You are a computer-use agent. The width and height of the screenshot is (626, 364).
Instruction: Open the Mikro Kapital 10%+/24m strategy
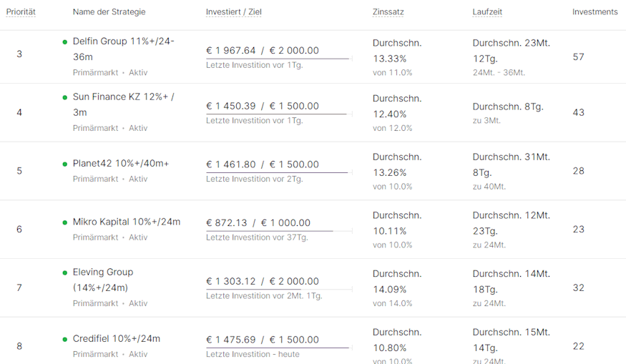coord(126,222)
